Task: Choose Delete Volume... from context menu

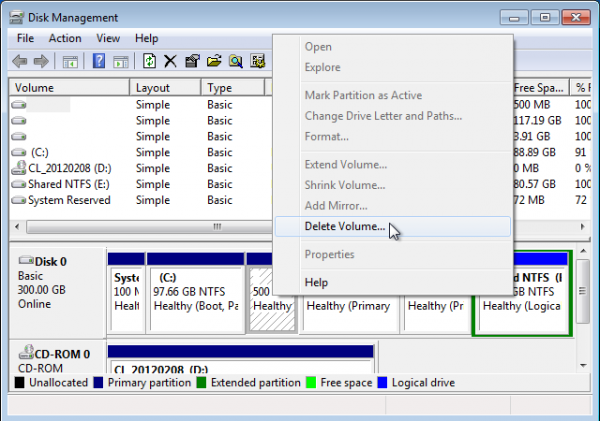Action: tap(393, 227)
